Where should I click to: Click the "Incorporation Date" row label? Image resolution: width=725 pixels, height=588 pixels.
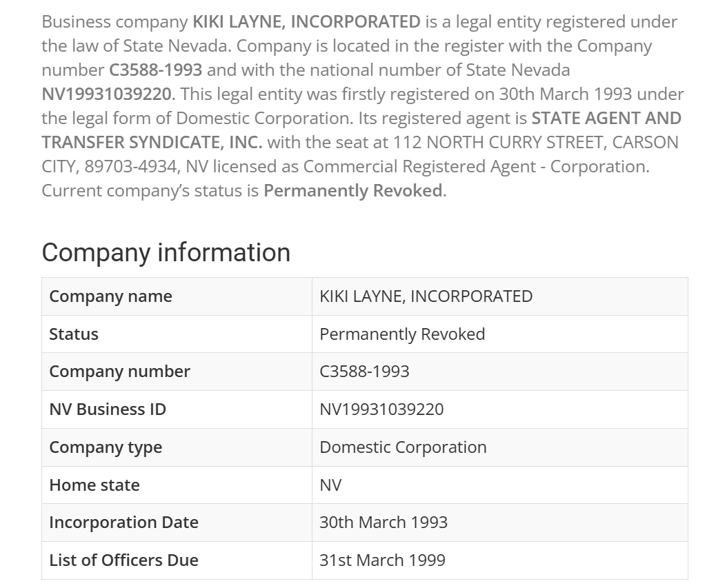click(x=123, y=523)
